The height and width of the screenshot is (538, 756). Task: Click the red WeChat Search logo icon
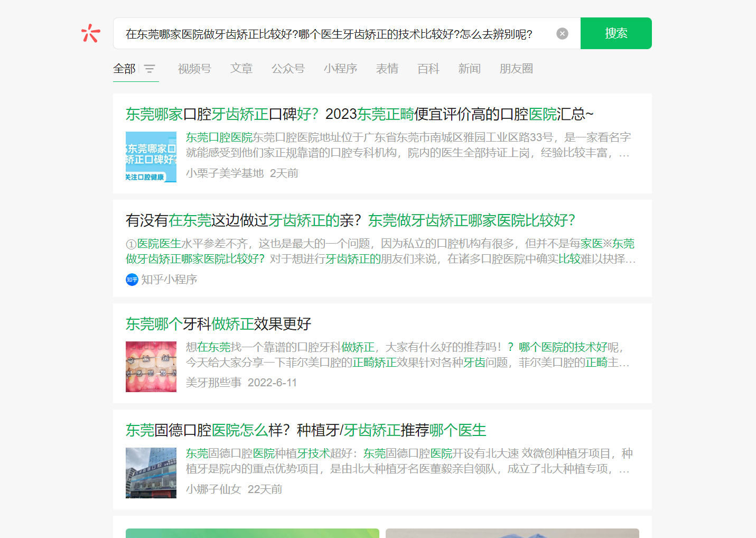click(x=91, y=33)
